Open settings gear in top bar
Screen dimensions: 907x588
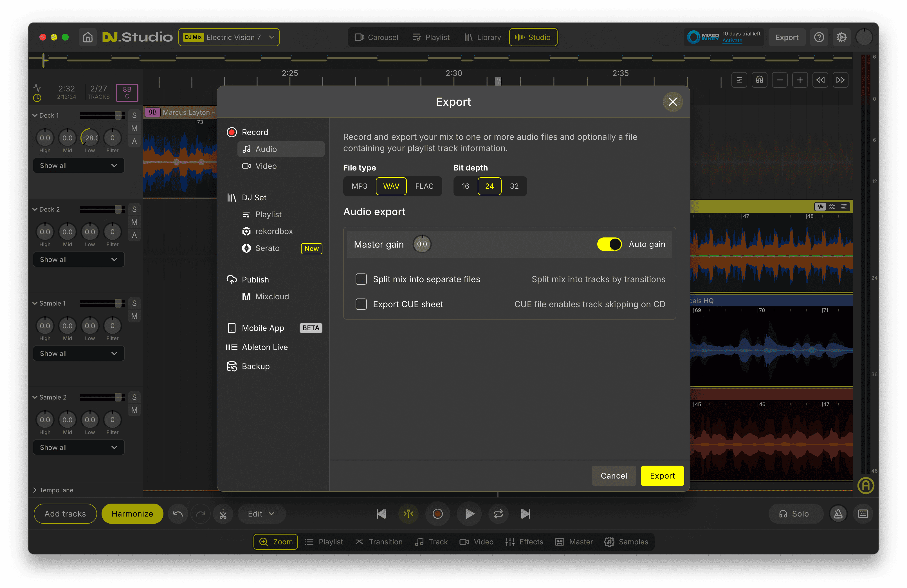[841, 37]
